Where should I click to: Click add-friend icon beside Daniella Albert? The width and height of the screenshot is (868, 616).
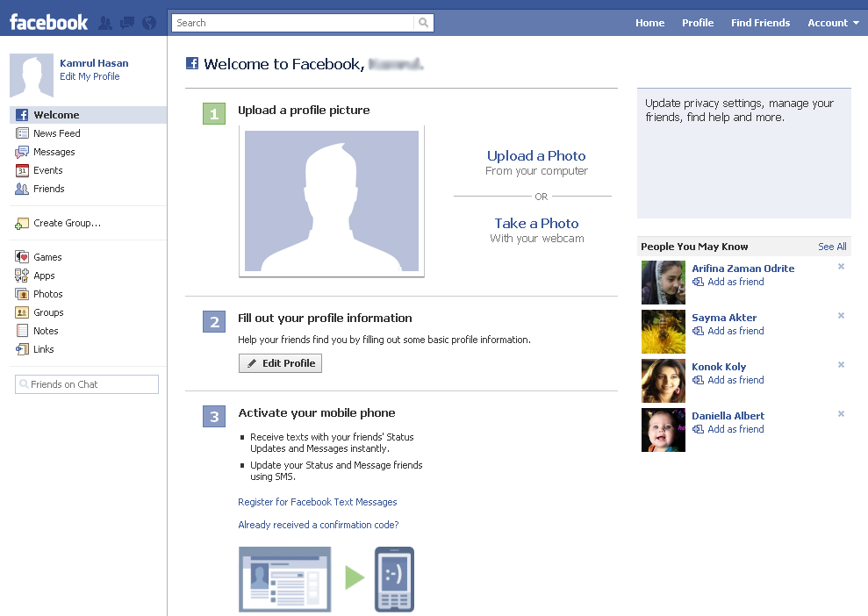pyautogui.click(x=698, y=429)
